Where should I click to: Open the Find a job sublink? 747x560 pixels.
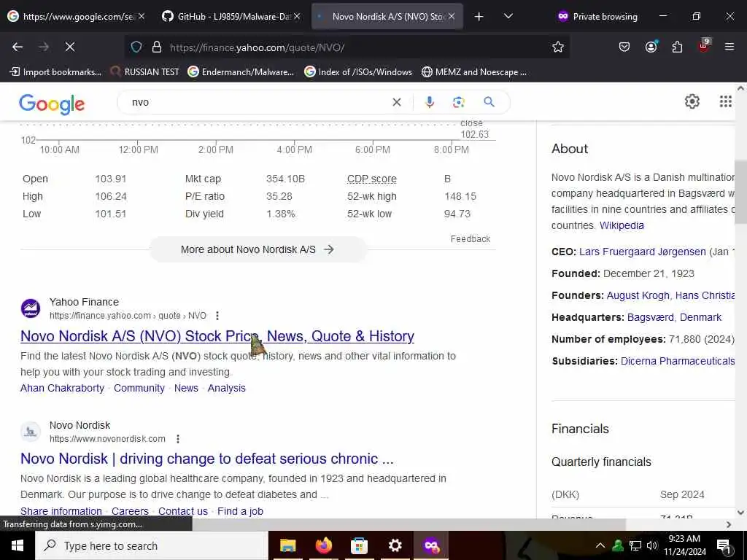point(240,511)
